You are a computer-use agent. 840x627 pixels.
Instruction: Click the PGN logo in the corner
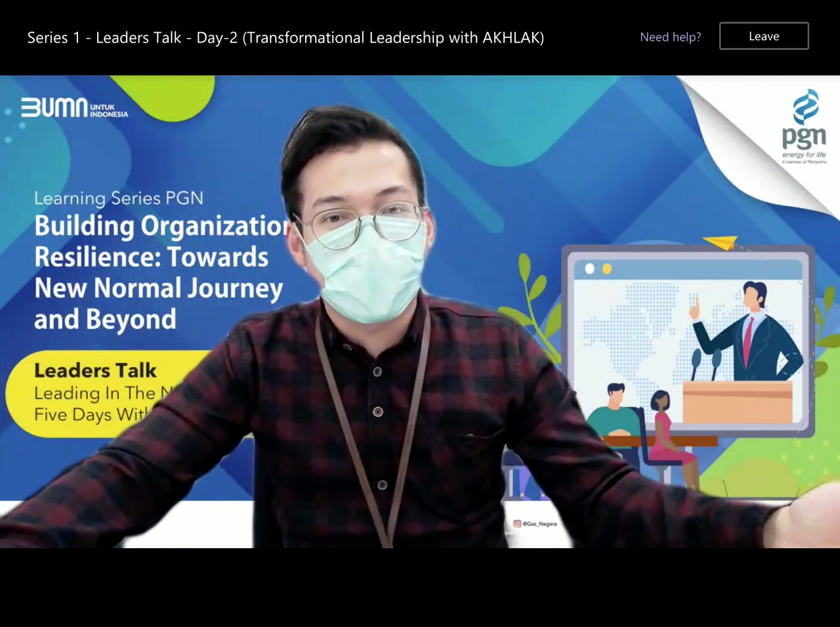coord(804,125)
